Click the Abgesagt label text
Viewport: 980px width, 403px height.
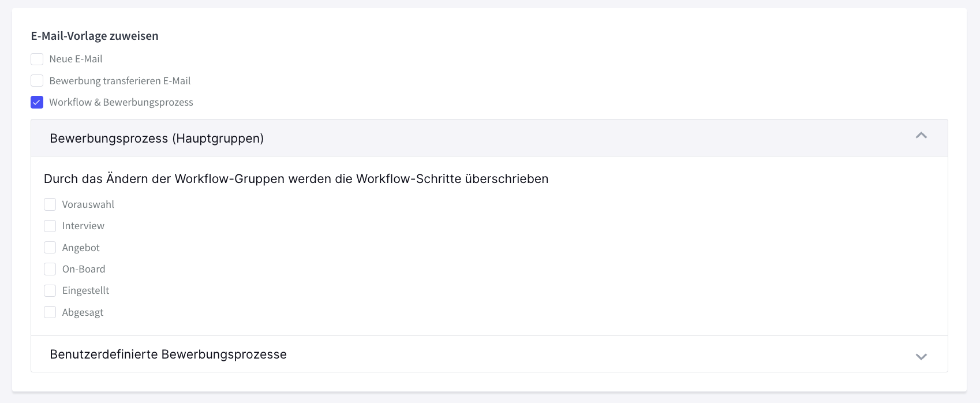tap(83, 312)
